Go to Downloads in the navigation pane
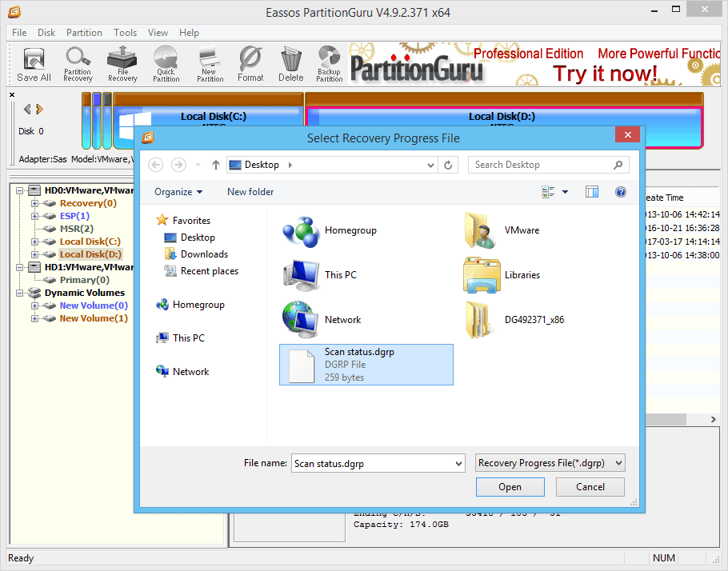 (x=204, y=254)
